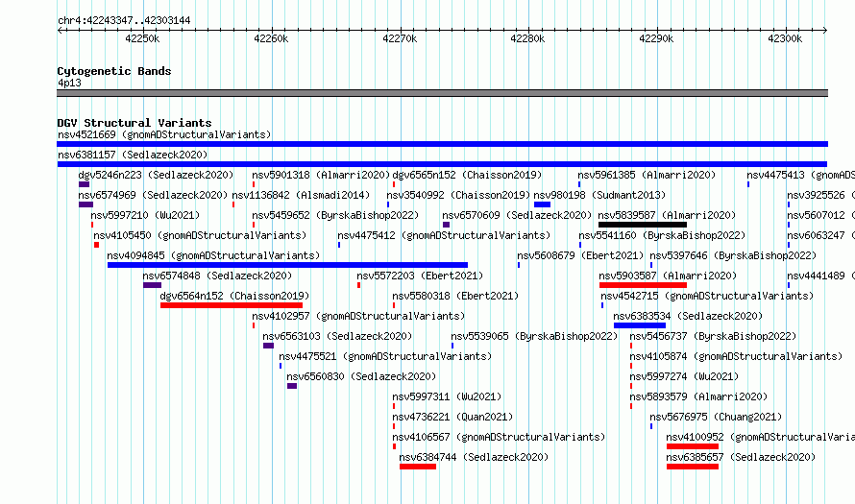Click the blue nsv6383534 variant bar
Image resolution: width=855 pixels, height=504 pixels.
click(x=640, y=325)
